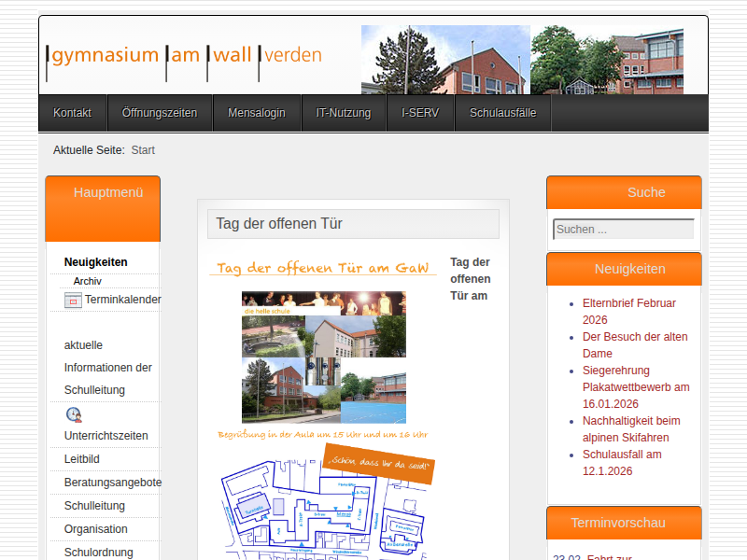Open the Elternbrief Februar 2026 link

point(628,312)
